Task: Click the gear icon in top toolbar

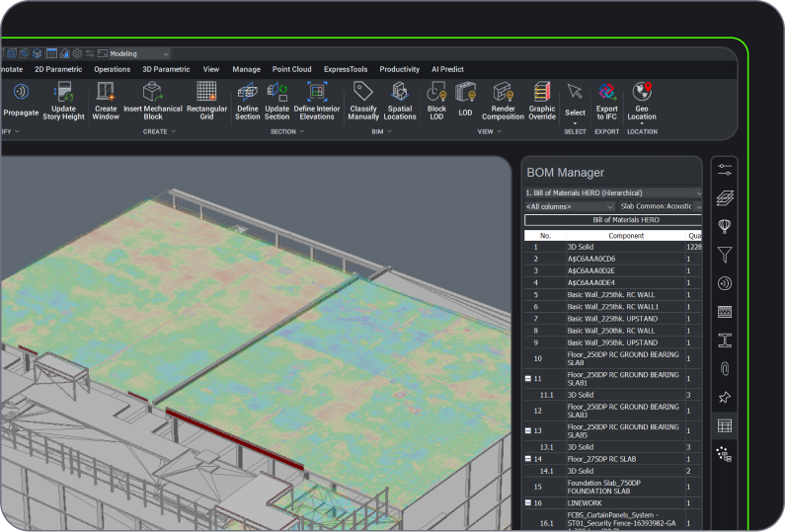Action: point(77,53)
